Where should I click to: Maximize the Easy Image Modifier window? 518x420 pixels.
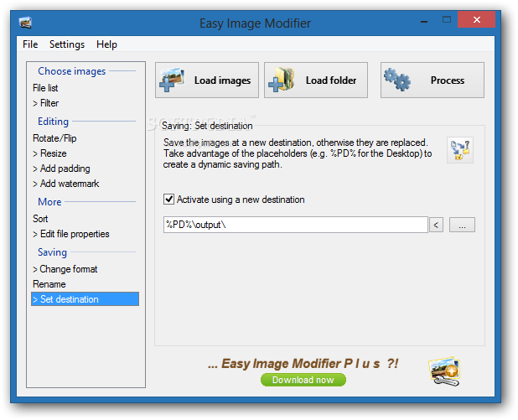447,20
